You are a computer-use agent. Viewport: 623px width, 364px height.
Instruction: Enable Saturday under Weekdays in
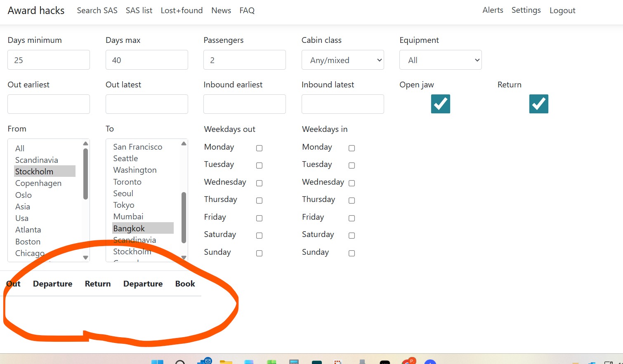click(x=352, y=235)
